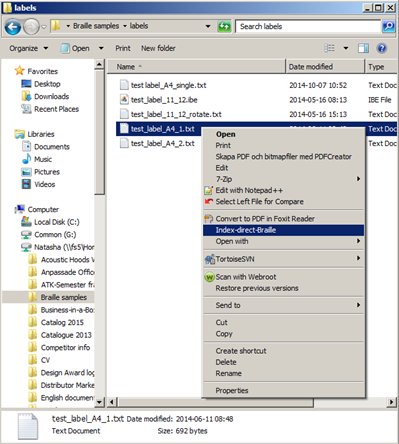The height and width of the screenshot is (444, 399).
Task: Click the Foxit Reader convert icon
Action: click(x=209, y=219)
